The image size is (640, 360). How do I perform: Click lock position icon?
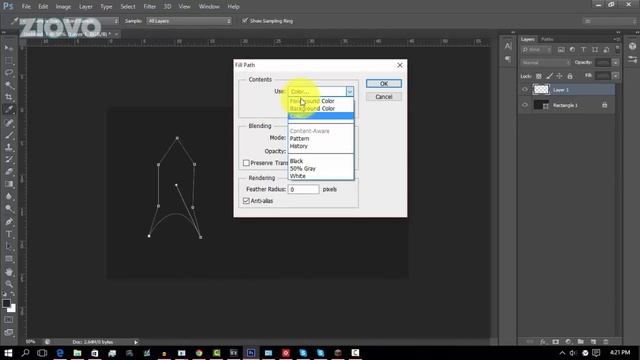tap(560, 76)
